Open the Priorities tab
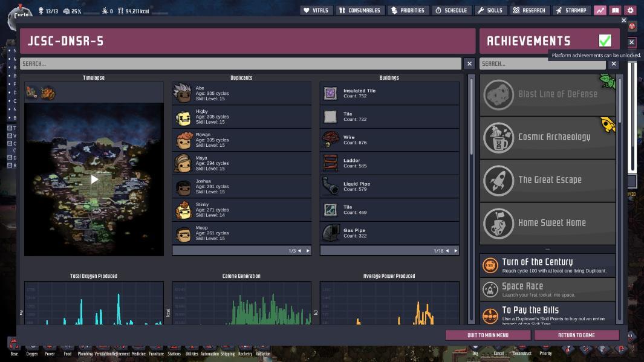This screenshot has height=362, width=644. click(408, 10)
